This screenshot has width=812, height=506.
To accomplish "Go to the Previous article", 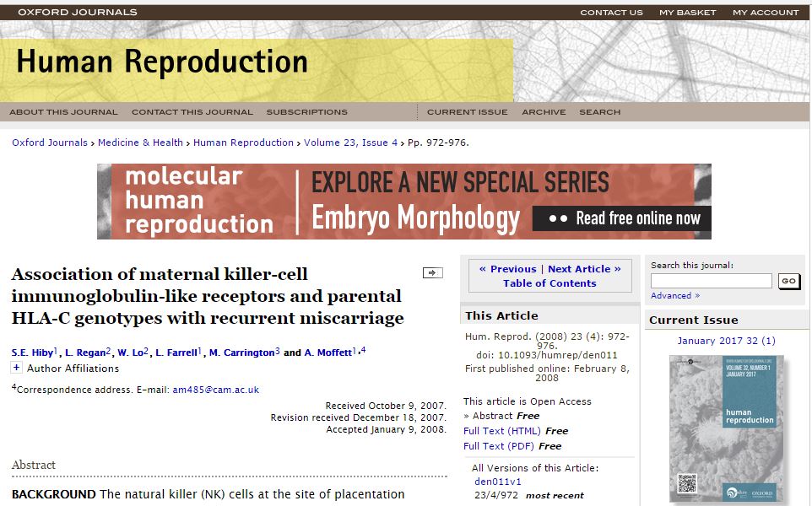I will tap(507, 269).
